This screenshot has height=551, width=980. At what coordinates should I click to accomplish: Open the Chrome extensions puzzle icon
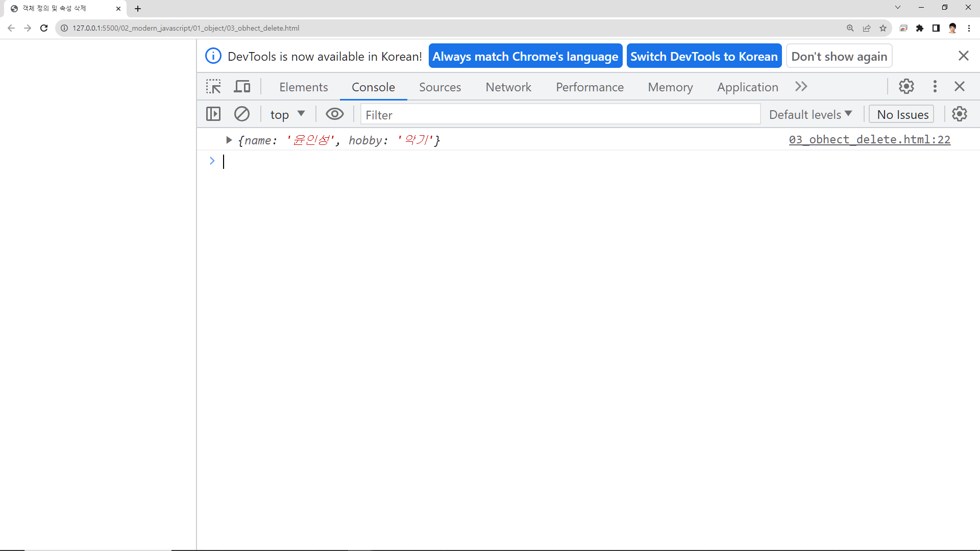coord(920,28)
